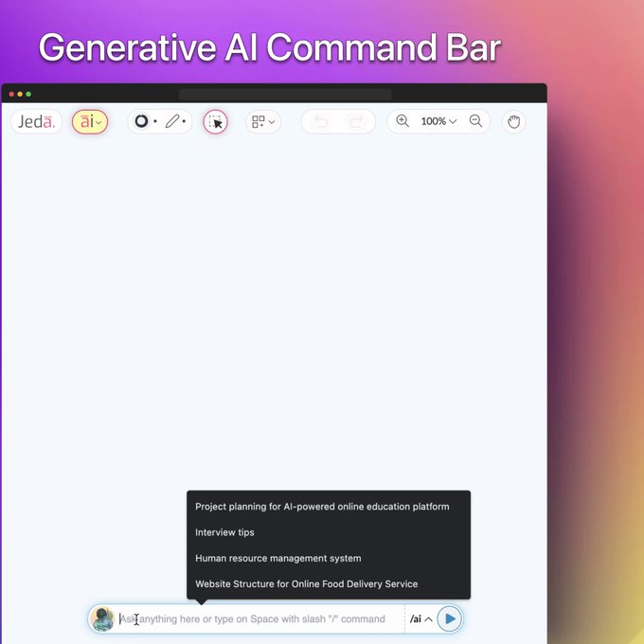Open the templates grid dropdown
Viewport: 644px width, 644px height.
click(x=263, y=121)
